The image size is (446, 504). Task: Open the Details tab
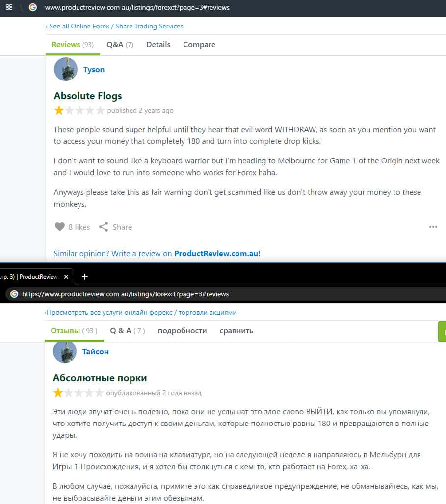click(158, 45)
